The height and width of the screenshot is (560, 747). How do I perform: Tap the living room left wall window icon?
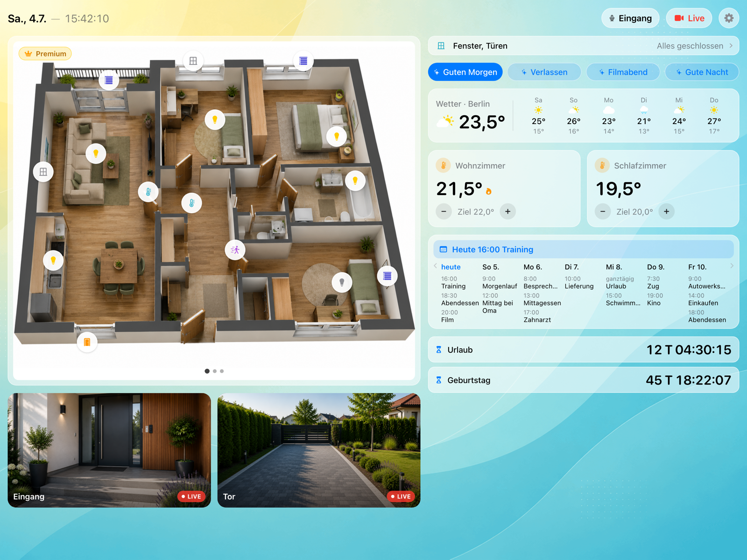click(43, 172)
